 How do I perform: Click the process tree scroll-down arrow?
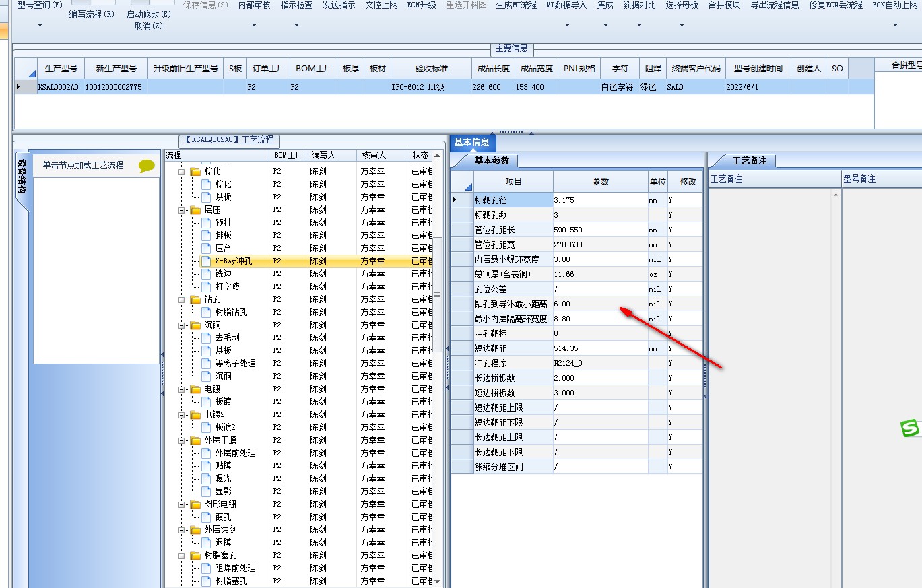(438, 581)
